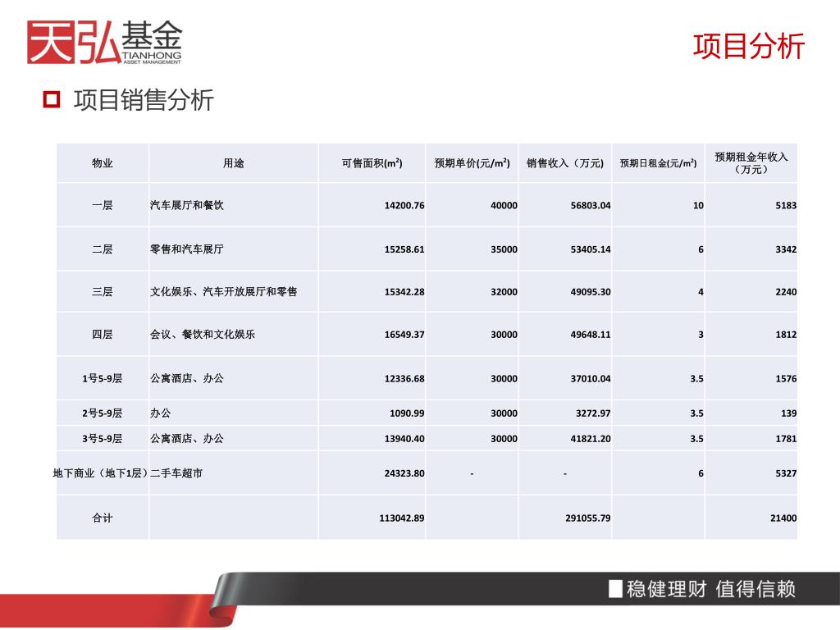Image resolution: width=840 pixels, height=630 pixels.
Task: Click the 用途 column header
Action: (234, 163)
